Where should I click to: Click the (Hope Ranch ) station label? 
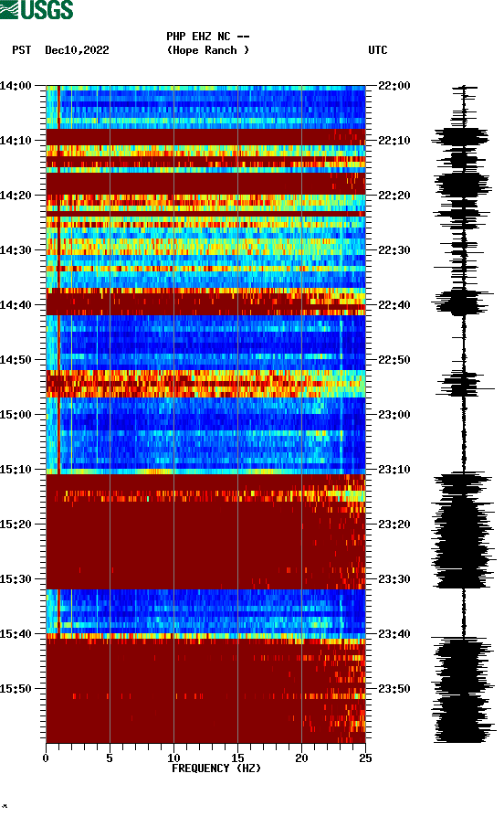tap(207, 50)
